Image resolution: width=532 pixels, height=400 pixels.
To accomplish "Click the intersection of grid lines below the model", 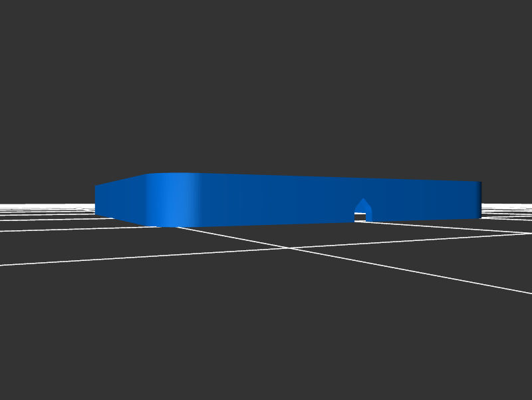I will point(288,248).
